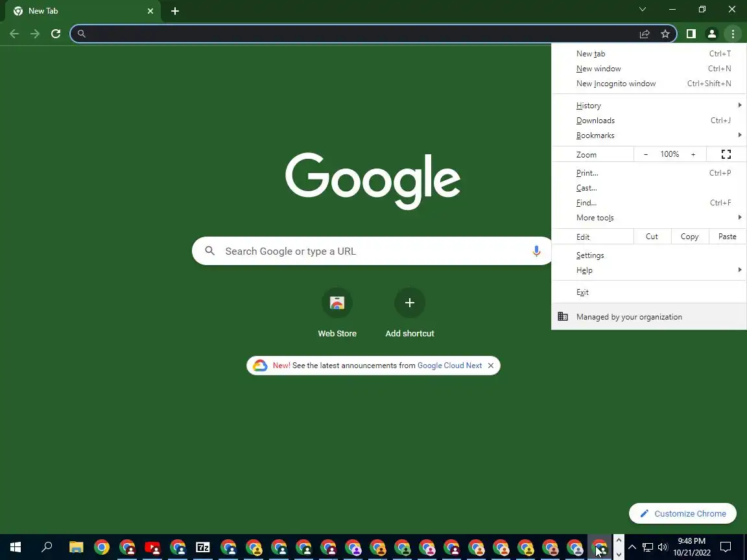Viewport: 747px width, 560px height.
Task: Open Windows taskbar search
Action: (x=47, y=547)
